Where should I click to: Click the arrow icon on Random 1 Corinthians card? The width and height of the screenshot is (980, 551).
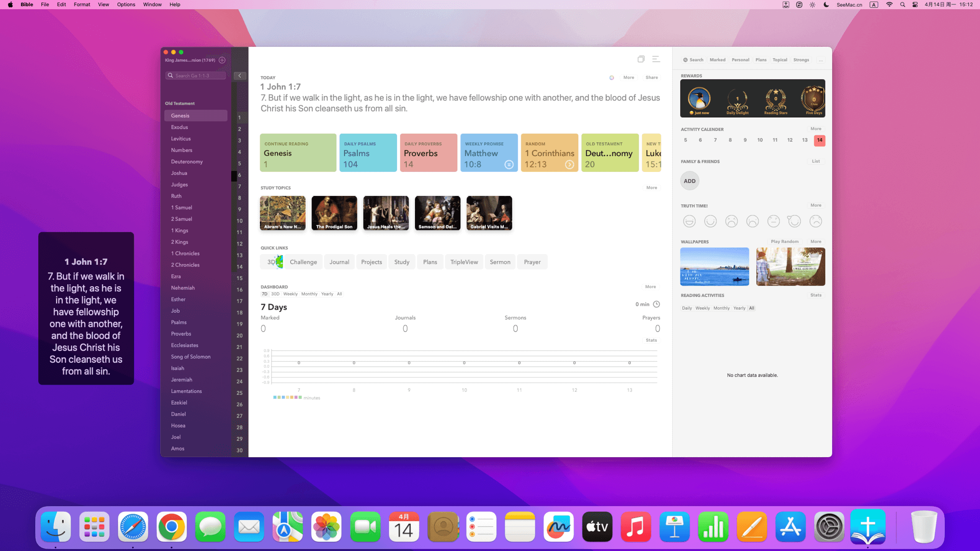pyautogui.click(x=569, y=164)
